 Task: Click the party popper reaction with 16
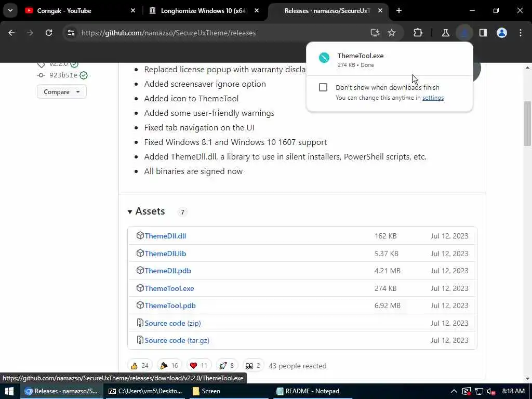click(169, 366)
